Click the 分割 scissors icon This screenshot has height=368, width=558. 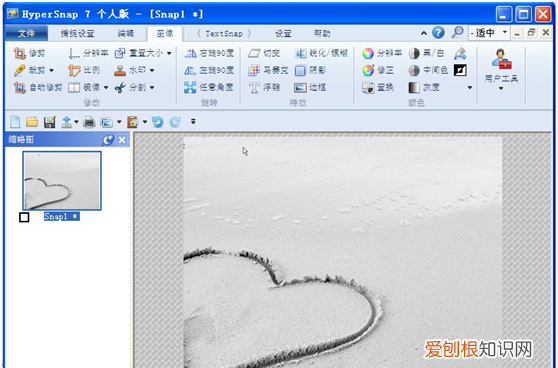120,87
